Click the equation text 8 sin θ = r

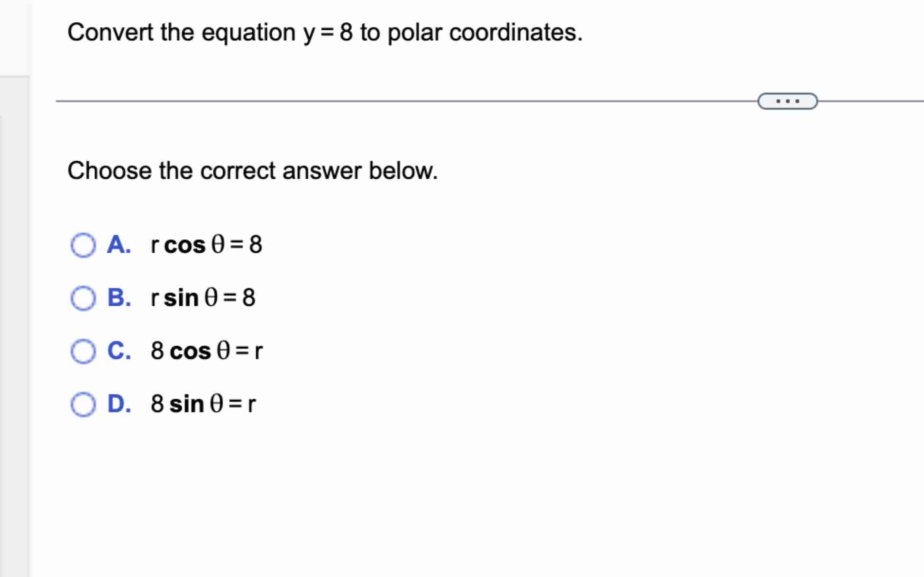203,403
